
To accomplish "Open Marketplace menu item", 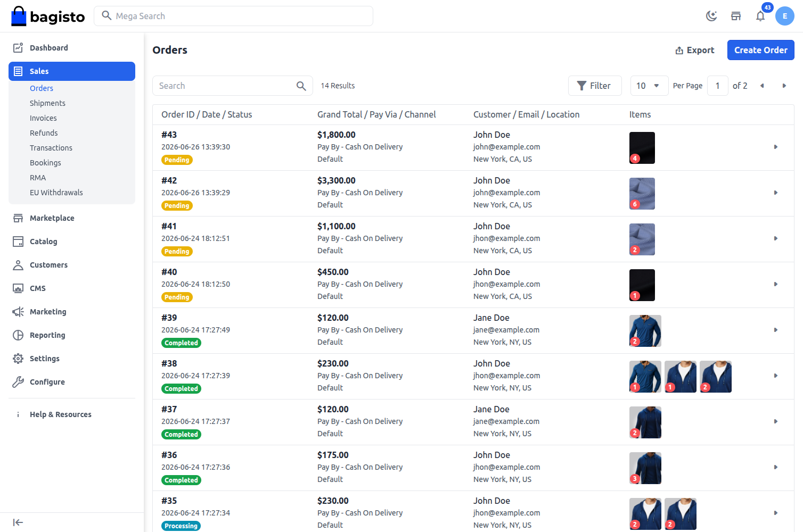I will pyautogui.click(x=72, y=218).
